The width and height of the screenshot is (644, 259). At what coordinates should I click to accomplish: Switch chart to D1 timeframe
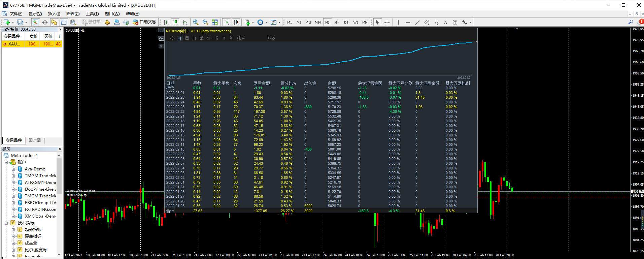pos(346,22)
